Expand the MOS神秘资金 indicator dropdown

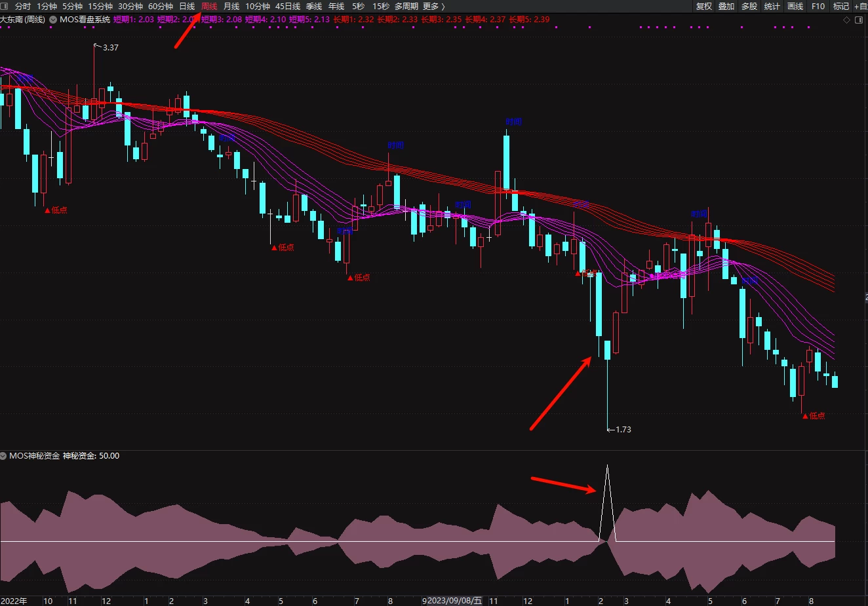pos(4,456)
